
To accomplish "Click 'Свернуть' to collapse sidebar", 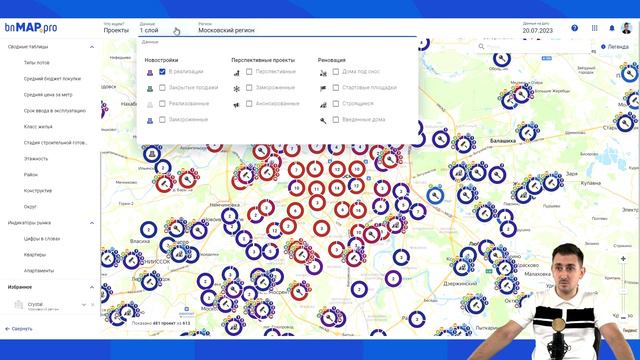I will [19, 329].
